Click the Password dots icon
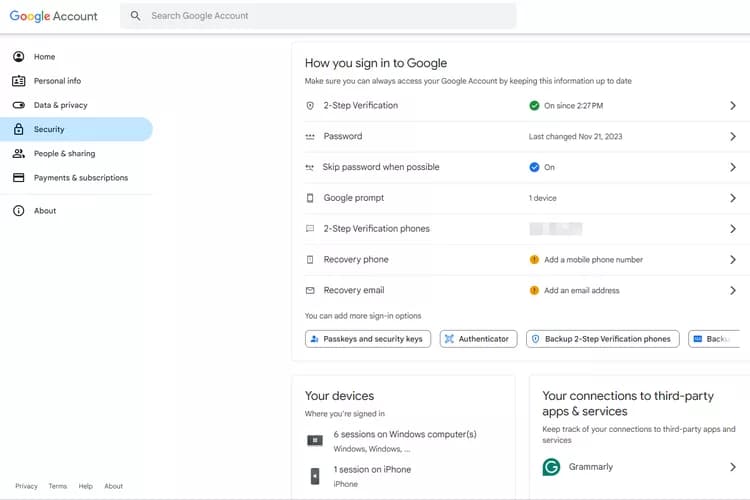This screenshot has width=750, height=500. 310,137
